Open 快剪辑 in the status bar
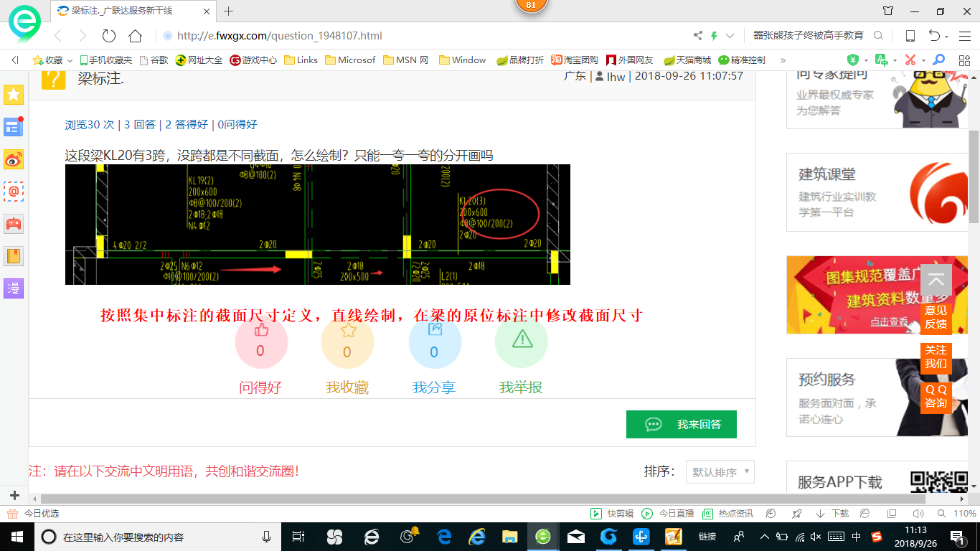Viewport: 980px width, 551px height. click(612, 514)
